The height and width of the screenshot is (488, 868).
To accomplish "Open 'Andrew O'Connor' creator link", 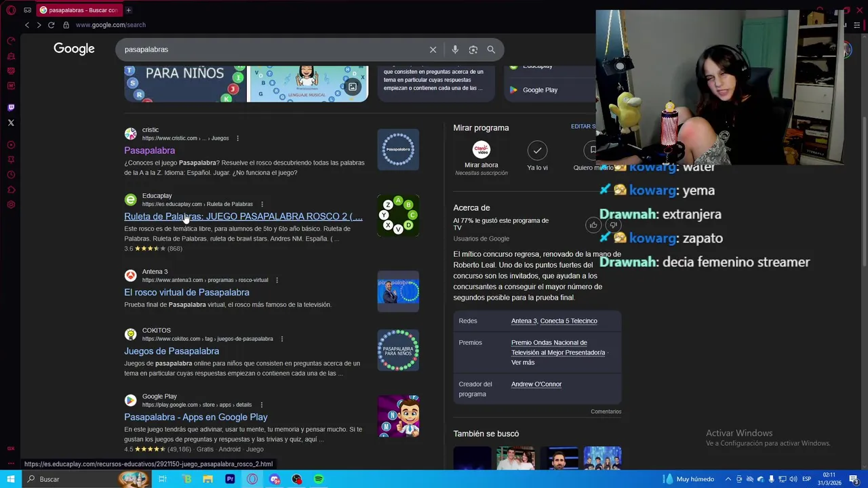I will [x=536, y=384].
